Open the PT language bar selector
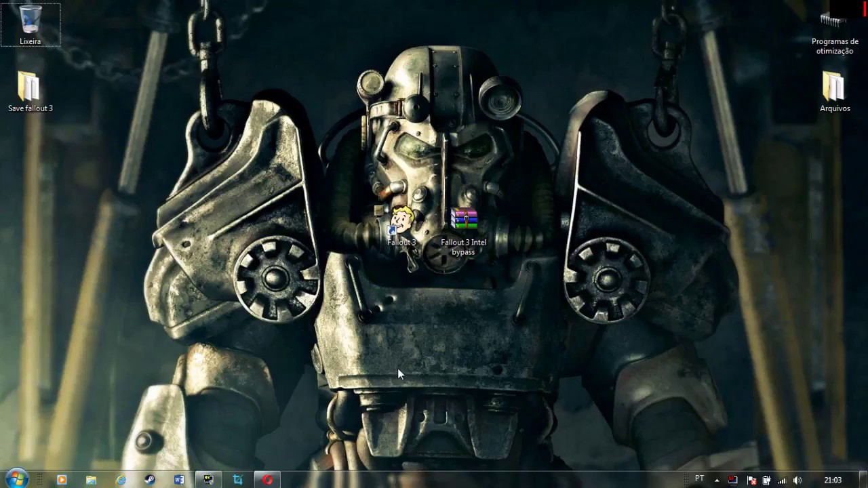The height and width of the screenshot is (488, 868). pyautogui.click(x=700, y=479)
